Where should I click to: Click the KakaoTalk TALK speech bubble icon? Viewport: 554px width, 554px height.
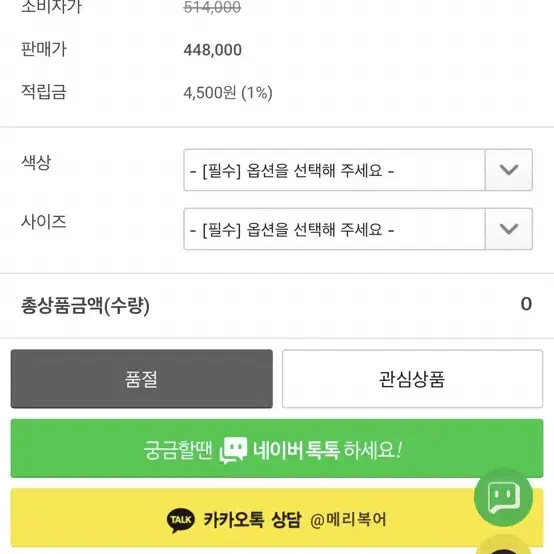pyautogui.click(x=181, y=520)
